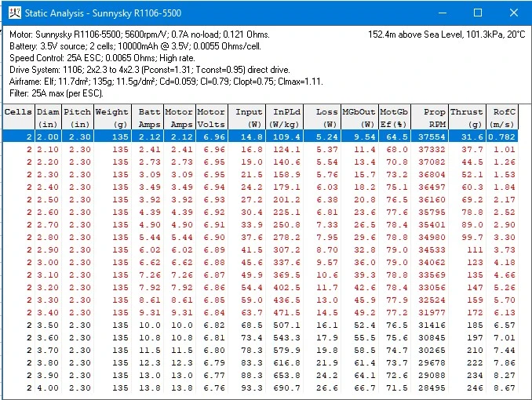Viewport: 532px width, 400px height.
Task: Maximize the Static Analysis window
Action: tap(478, 13)
